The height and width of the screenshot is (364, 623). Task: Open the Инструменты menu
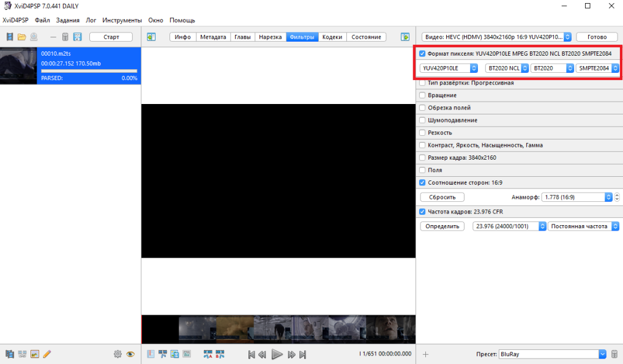click(122, 20)
